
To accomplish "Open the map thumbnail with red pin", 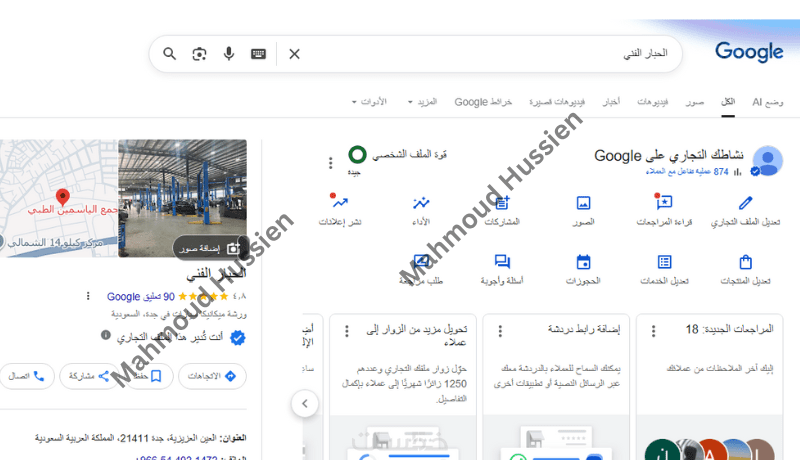I will point(59,198).
